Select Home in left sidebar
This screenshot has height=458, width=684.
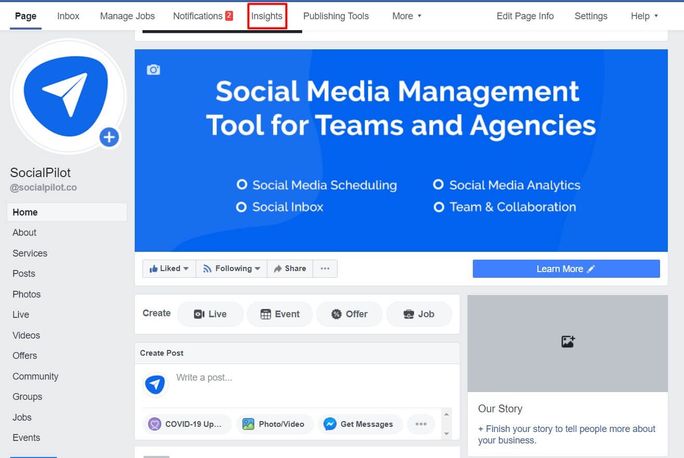(67, 212)
